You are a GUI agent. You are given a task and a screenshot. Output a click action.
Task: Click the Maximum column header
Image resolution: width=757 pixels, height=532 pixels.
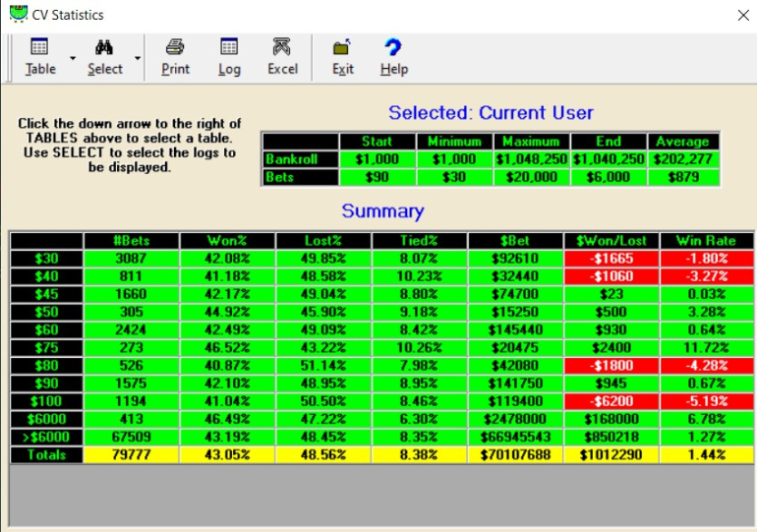(530, 142)
